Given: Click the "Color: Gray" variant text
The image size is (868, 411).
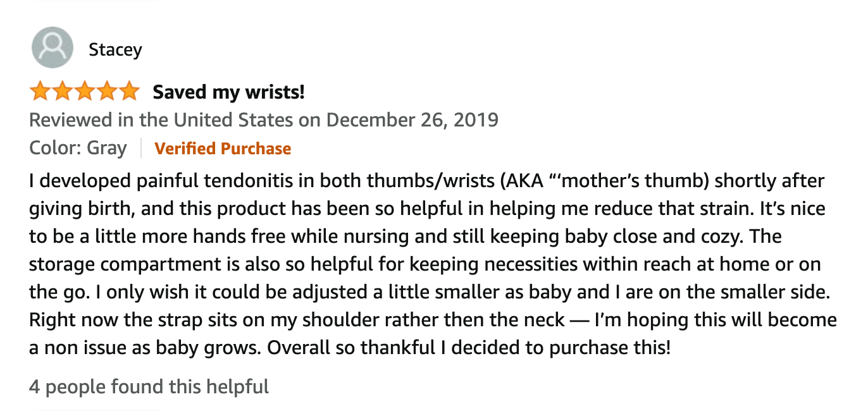Looking at the screenshot, I should click(78, 149).
